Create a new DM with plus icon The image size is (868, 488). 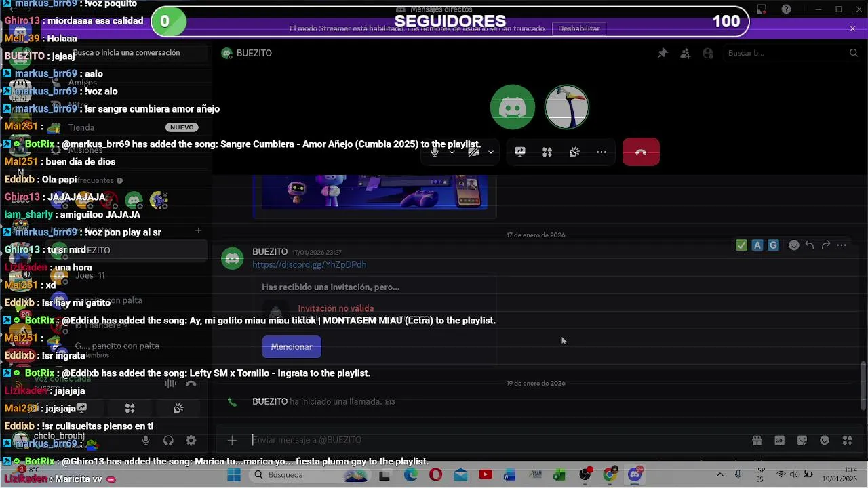click(198, 230)
